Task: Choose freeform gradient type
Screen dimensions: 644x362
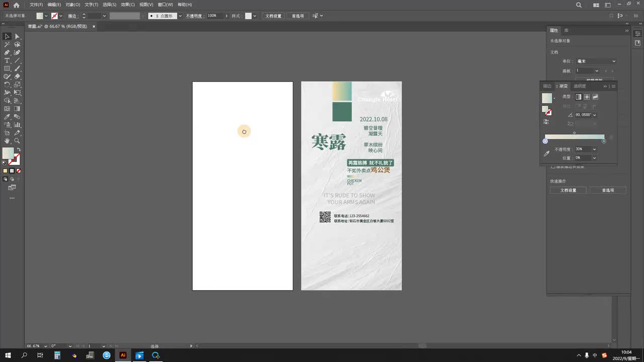Action: click(x=596, y=97)
